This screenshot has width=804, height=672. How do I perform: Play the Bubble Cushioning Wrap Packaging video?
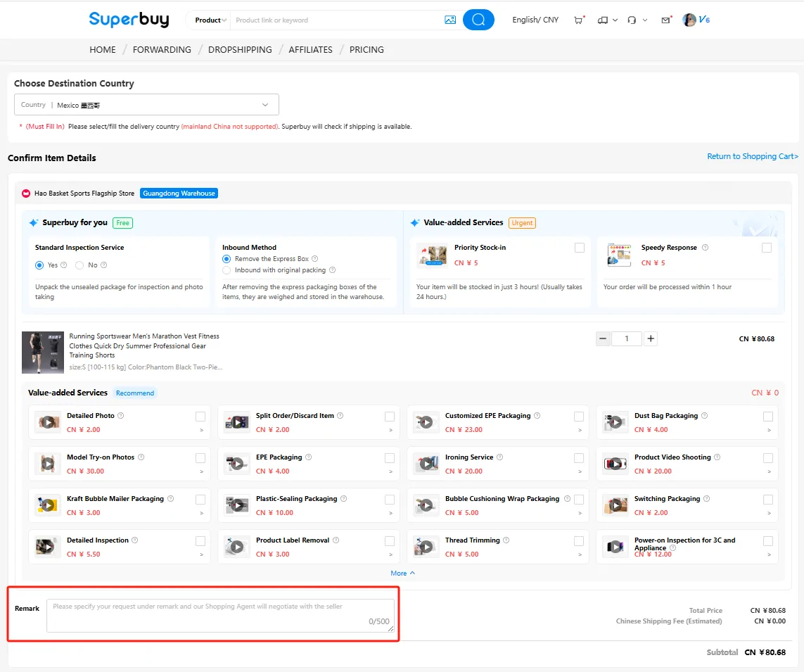point(426,505)
